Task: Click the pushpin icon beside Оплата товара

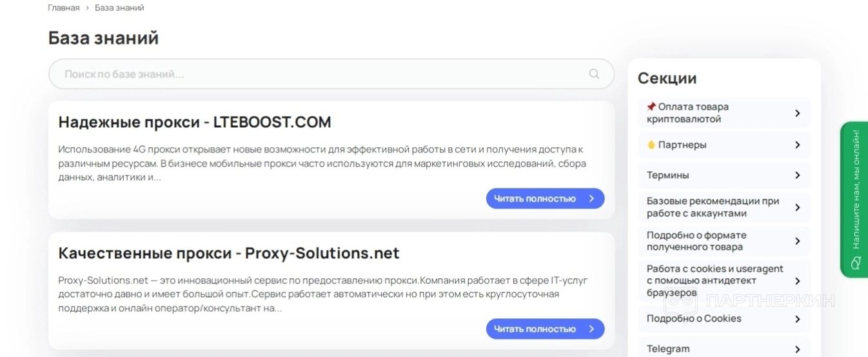Action: pyautogui.click(x=651, y=107)
